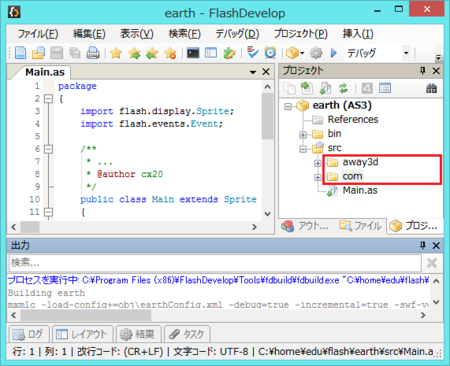Run project with blue play arrow
Viewport: 450px width, 366px height.
pyautogui.click(x=334, y=53)
